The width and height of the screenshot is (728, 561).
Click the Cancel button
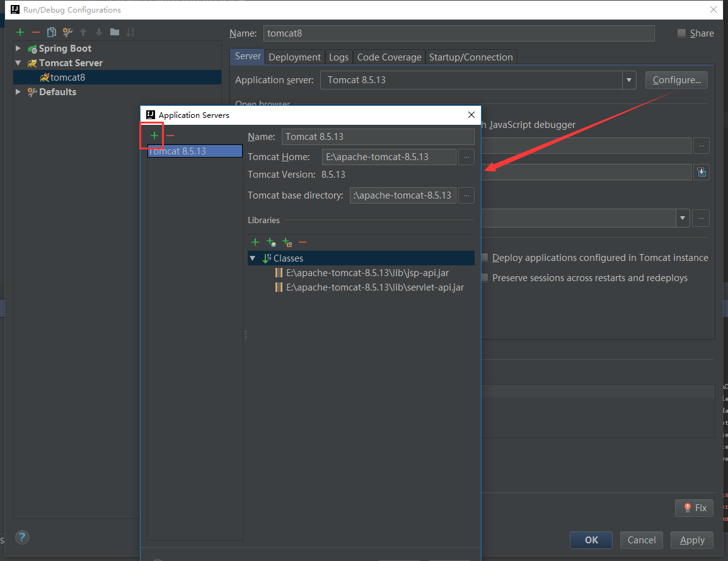click(x=642, y=540)
